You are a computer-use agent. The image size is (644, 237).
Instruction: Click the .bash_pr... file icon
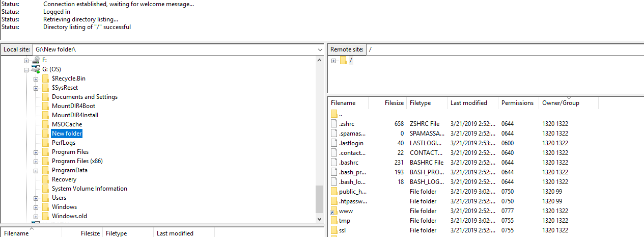click(x=334, y=172)
